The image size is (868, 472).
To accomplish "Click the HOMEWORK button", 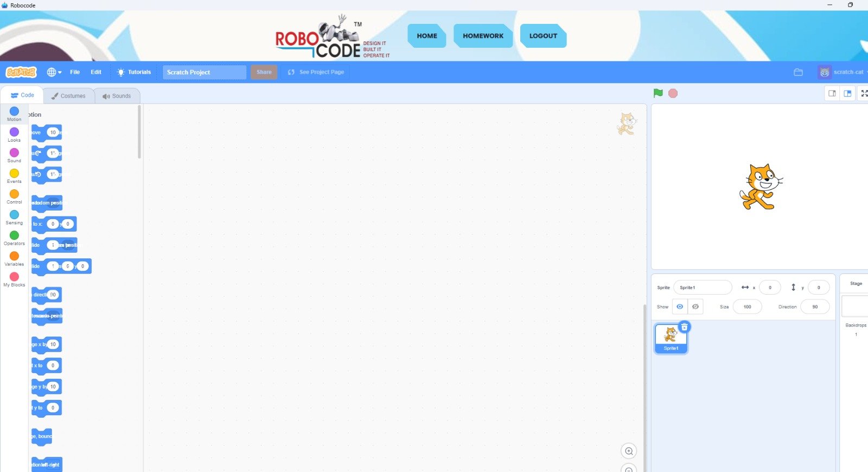I will tap(483, 36).
